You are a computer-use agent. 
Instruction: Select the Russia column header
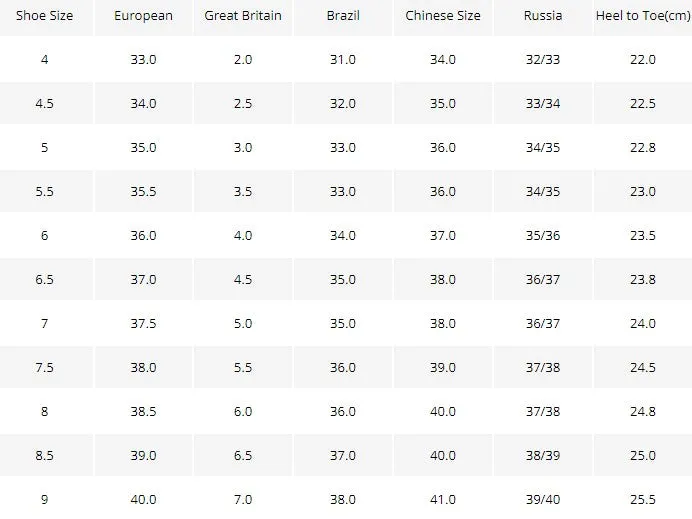(x=543, y=16)
